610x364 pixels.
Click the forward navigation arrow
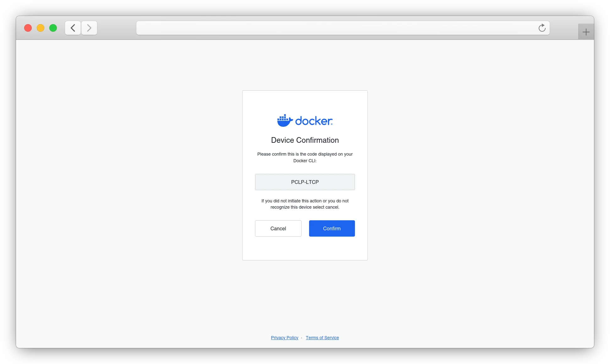pyautogui.click(x=89, y=28)
